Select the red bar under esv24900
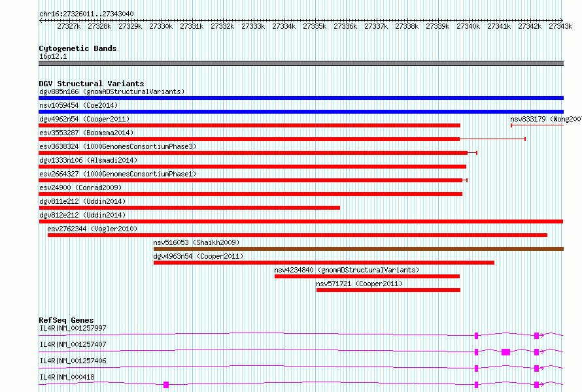 point(250,194)
